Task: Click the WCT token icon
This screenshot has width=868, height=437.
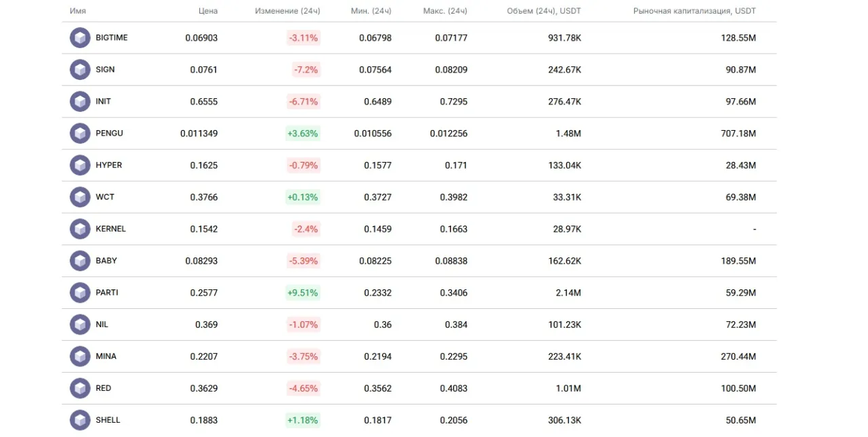Action: pos(80,197)
